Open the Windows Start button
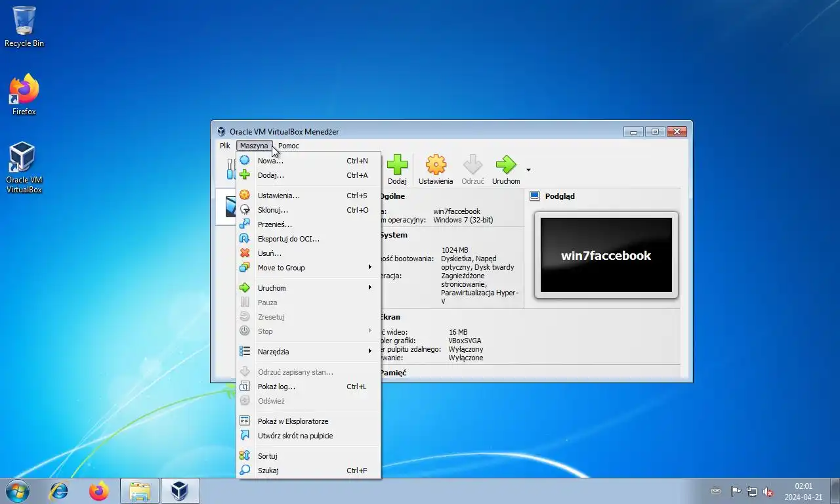 point(17,491)
